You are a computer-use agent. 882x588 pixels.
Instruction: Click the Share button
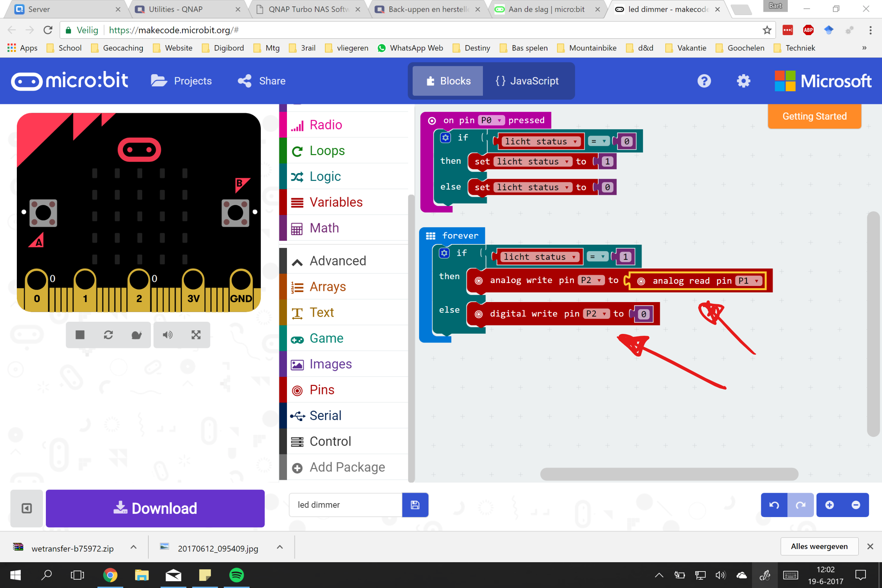pyautogui.click(x=262, y=81)
